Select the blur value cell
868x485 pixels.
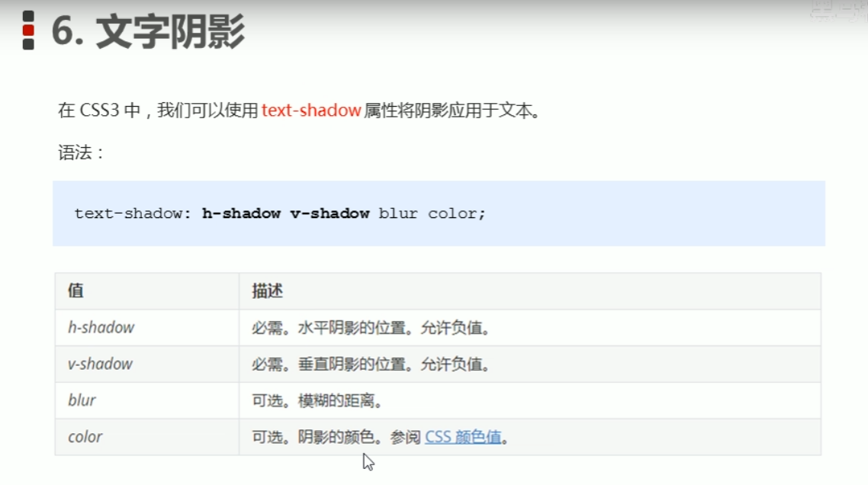point(146,400)
